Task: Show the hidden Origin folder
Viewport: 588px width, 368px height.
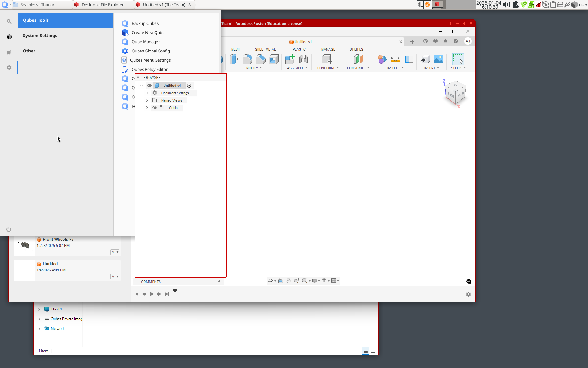Action: click(x=155, y=108)
